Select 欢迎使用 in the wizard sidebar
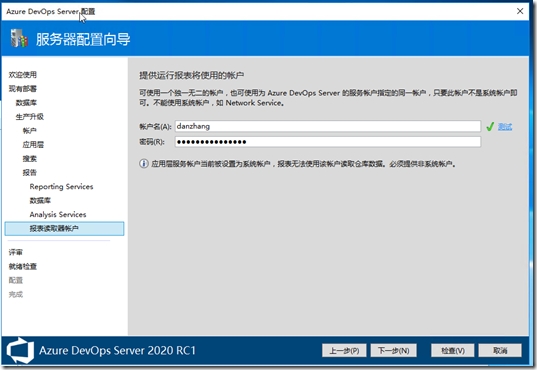This screenshot has width=537, height=370. 23,75
